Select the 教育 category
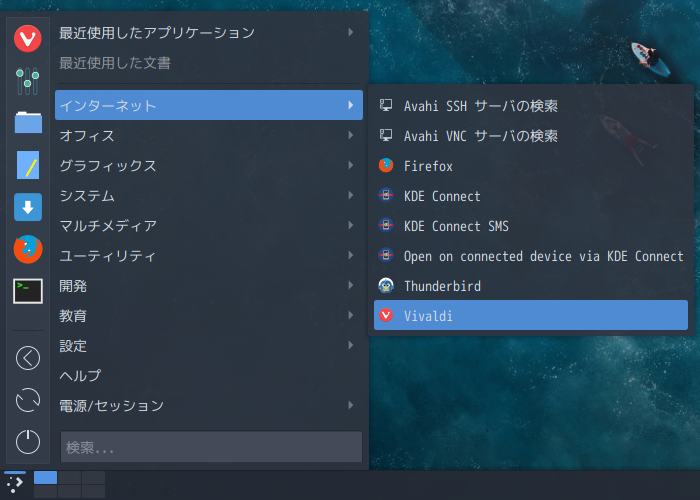The height and width of the screenshot is (500, 700). [209, 315]
